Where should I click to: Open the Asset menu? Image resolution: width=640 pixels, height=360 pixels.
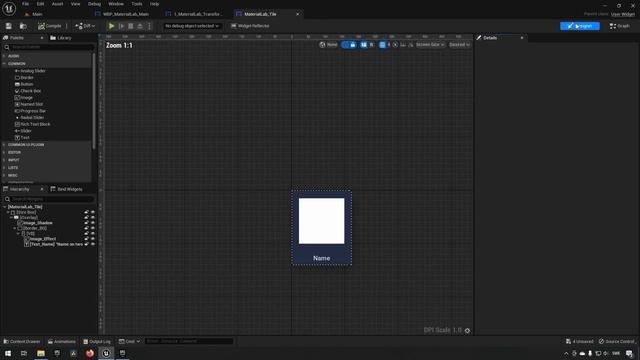click(x=58, y=4)
